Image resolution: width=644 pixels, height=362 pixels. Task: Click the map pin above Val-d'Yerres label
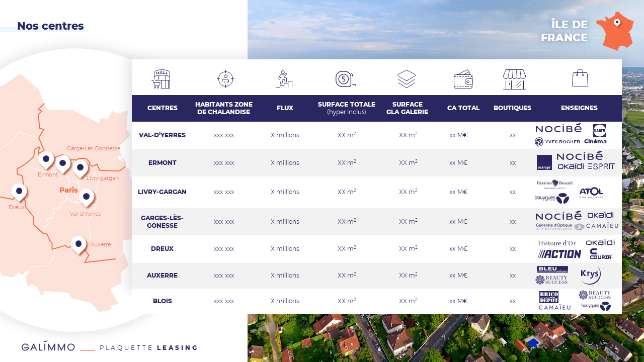tap(87, 198)
